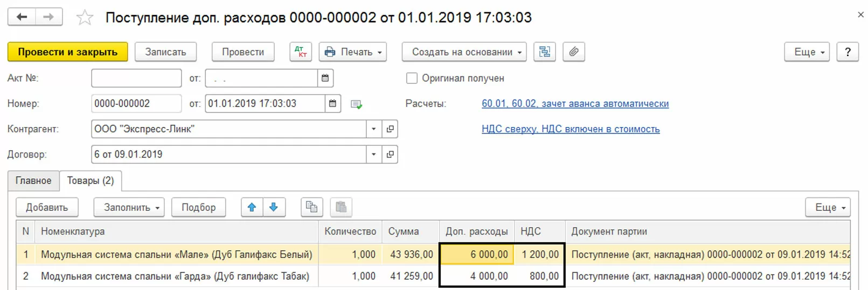Move row up with blue arrow
The image size is (868, 290).
pyautogui.click(x=252, y=207)
